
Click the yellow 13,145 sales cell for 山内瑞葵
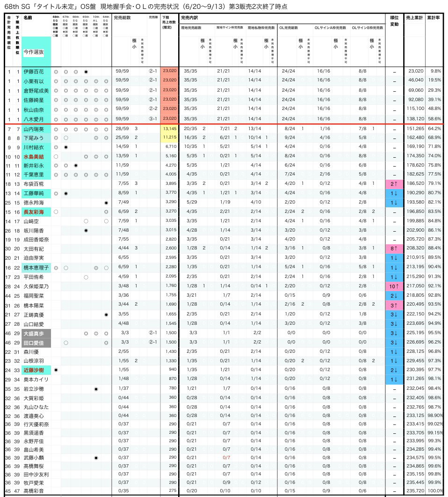tap(169, 129)
